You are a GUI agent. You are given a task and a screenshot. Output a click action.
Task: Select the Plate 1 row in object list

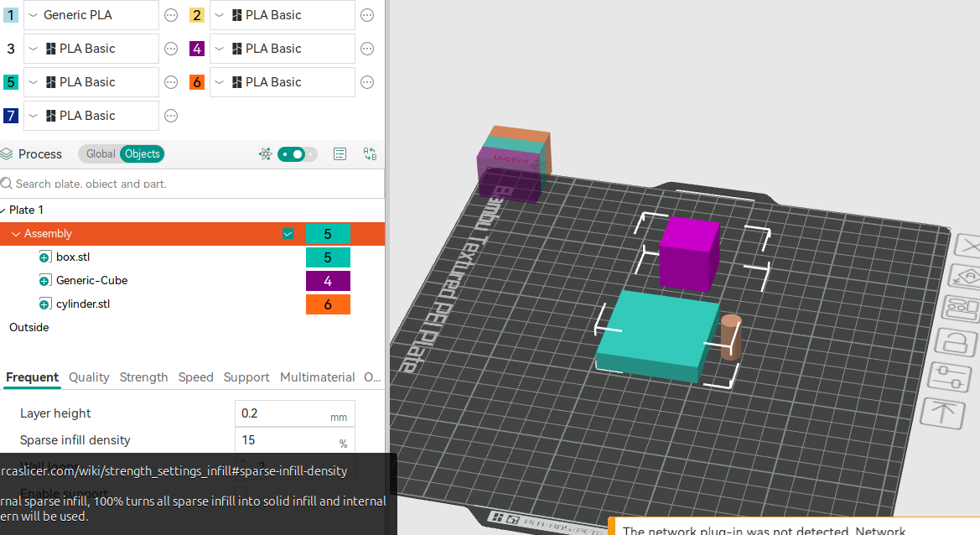(193, 210)
